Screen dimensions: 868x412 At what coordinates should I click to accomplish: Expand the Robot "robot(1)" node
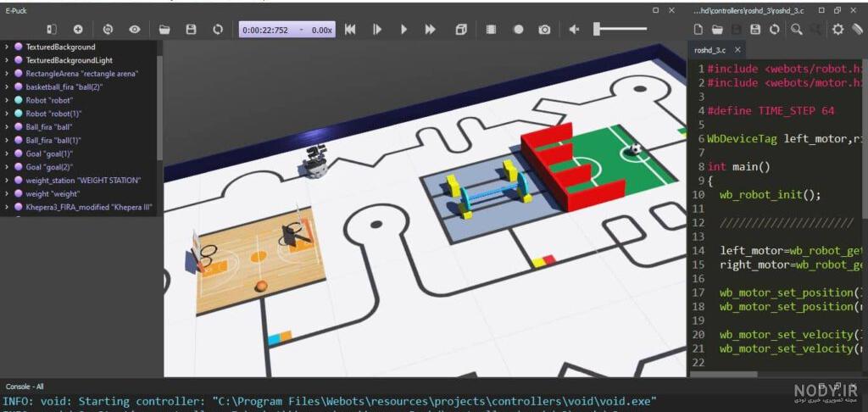coord(6,114)
